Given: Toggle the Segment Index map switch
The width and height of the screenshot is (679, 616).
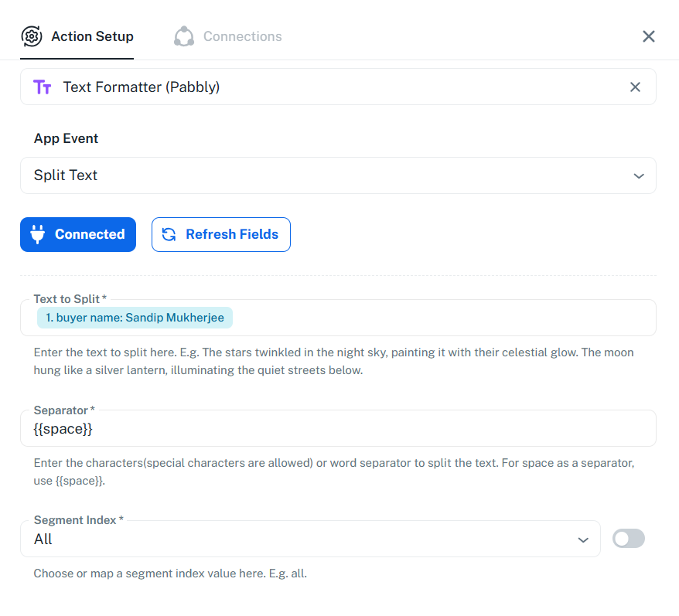Looking at the screenshot, I should click(x=628, y=539).
